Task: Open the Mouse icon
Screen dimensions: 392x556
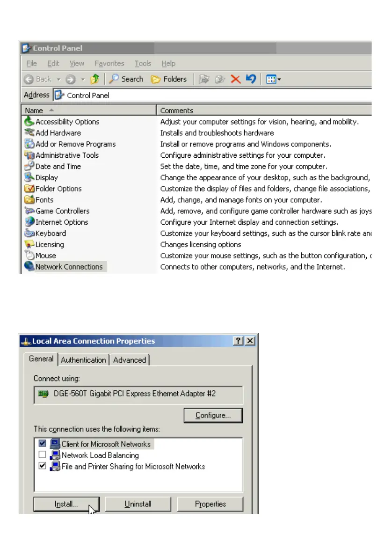Action: 29,256
